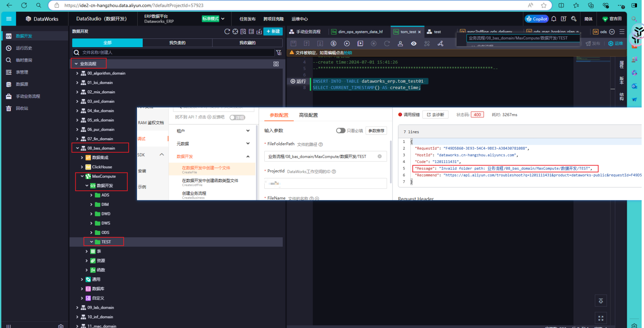Screen dimensions: 644x328
Task: Open the dim_ops_system_data_hf editor tab
Action: [x=357, y=32]
